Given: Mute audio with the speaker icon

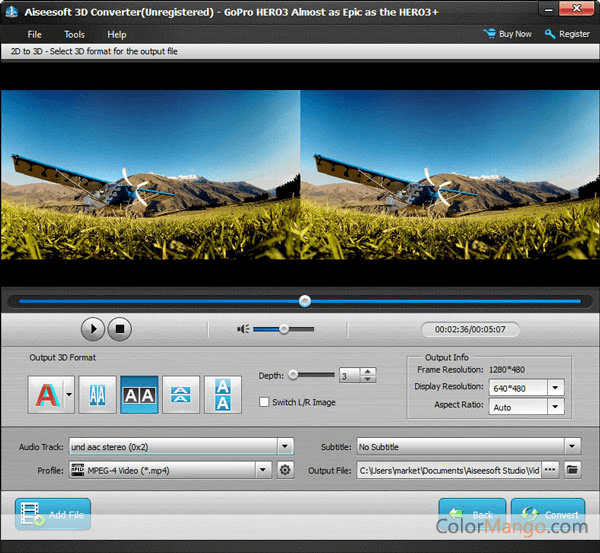Looking at the screenshot, I should tap(242, 328).
